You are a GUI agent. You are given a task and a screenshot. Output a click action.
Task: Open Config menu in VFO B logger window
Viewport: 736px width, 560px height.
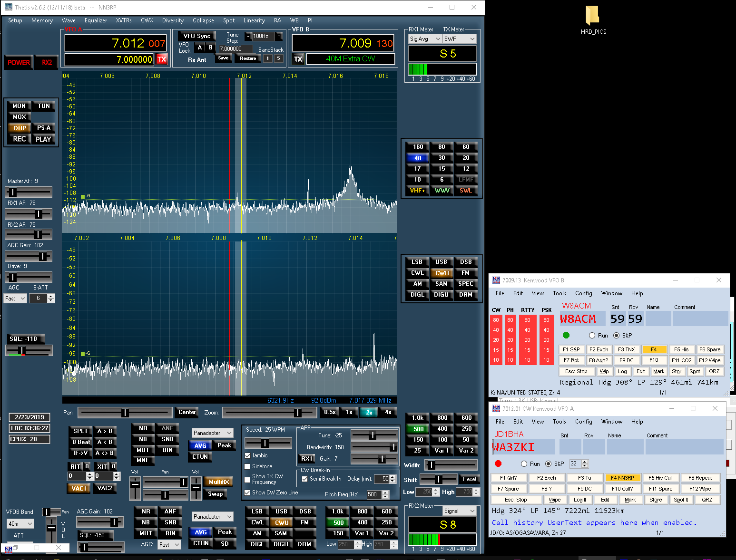(x=583, y=293)
